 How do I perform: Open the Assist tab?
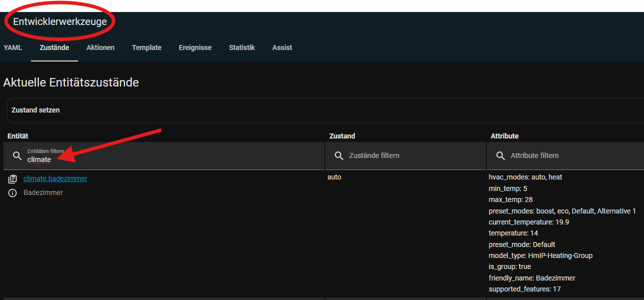[282, 48]
